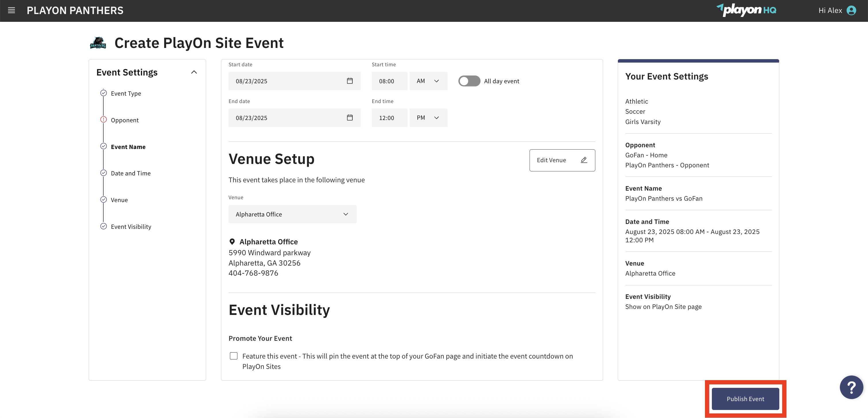
Task: Click the End date 08/23/2025 field
Action: tap(294, 118)
